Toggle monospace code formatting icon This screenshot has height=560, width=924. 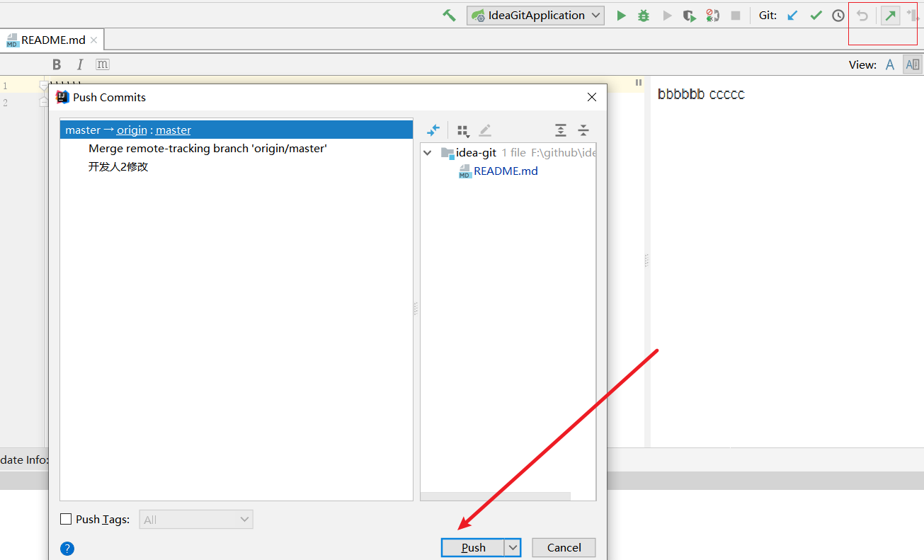[103, 64]
